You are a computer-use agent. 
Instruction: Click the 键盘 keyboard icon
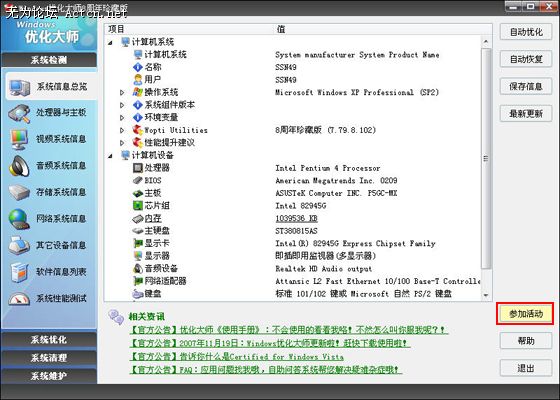point(138,294)
